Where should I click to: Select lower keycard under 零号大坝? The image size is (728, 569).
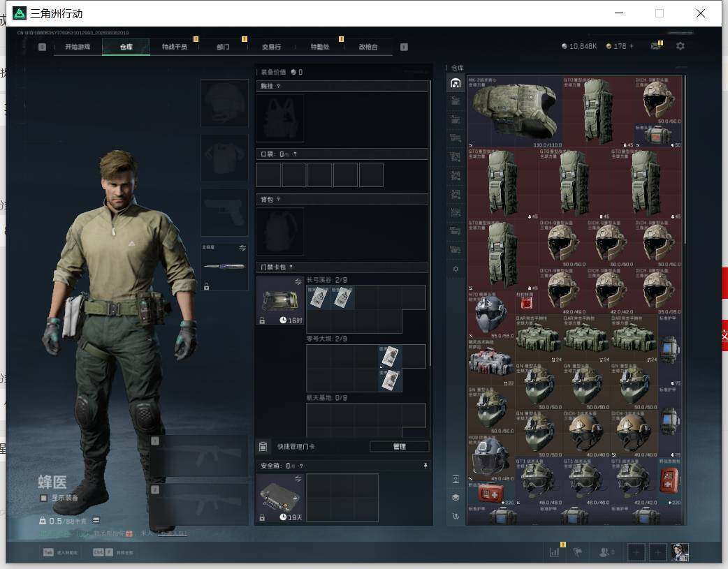pos(390,380)
